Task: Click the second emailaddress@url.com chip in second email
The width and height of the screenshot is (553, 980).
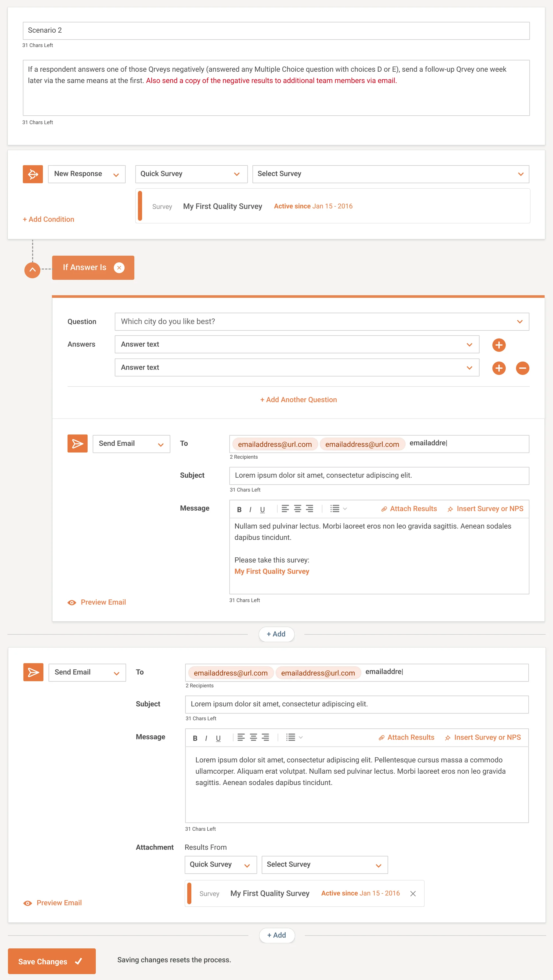Action: [x=318, y=673]
